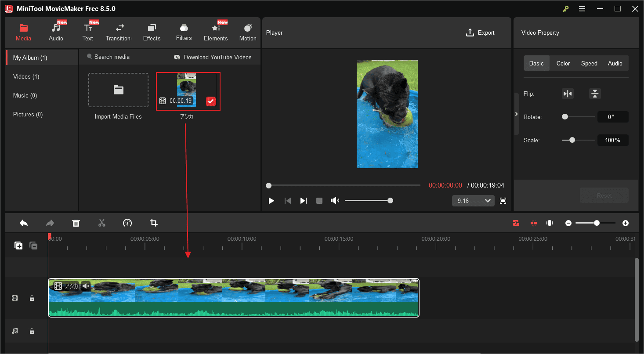The image size is (644, 354).
Task: Lock the video track
Action: [32, 298]
